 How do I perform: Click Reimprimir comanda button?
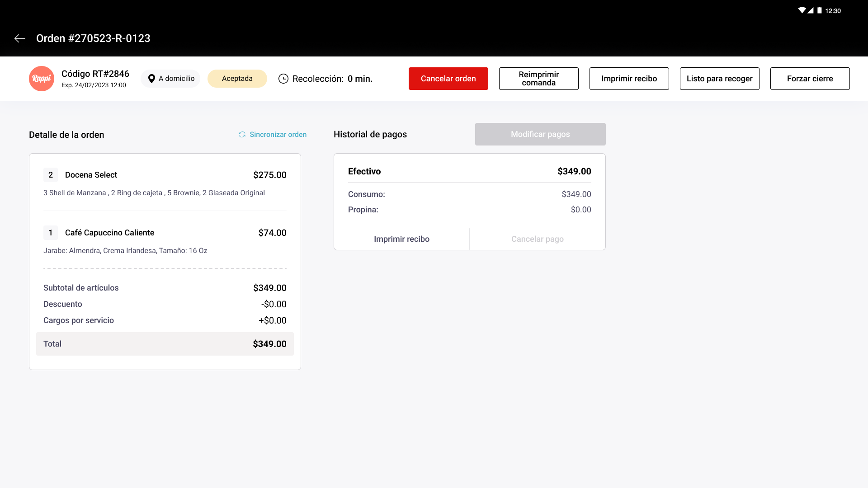[539, 79]
